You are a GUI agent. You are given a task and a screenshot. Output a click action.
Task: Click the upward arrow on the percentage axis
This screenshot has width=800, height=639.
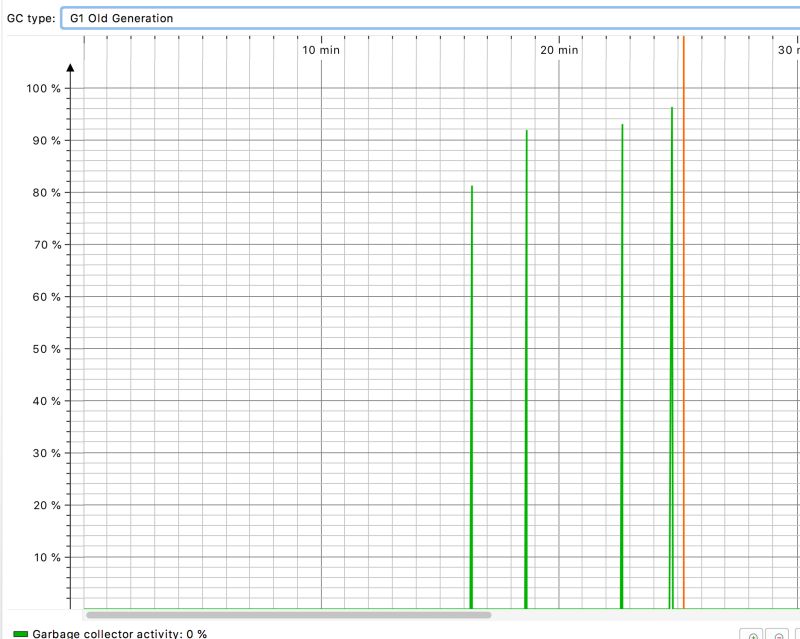(70, 67)
